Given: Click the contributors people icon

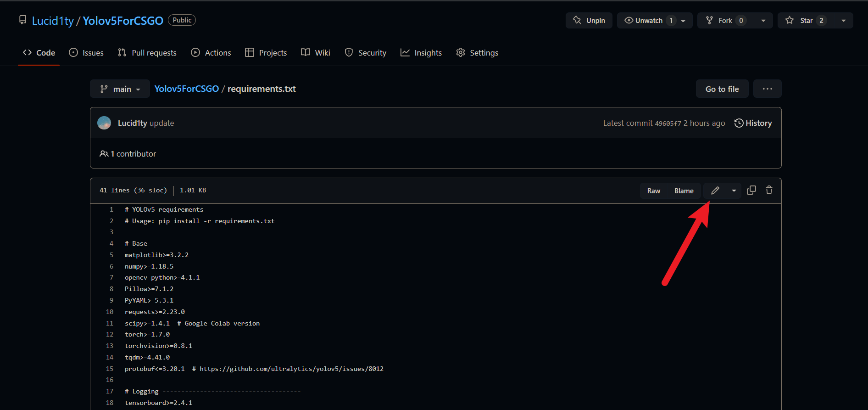Looking at the screenshot, I should 104,154.
